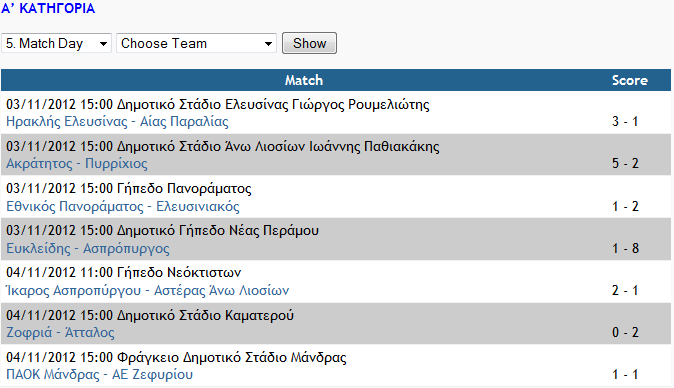Open Ηρακλής Ελευσίνας - Αίας Παραλίας match link
The image size is (674, 388).
tap(117, 122)
